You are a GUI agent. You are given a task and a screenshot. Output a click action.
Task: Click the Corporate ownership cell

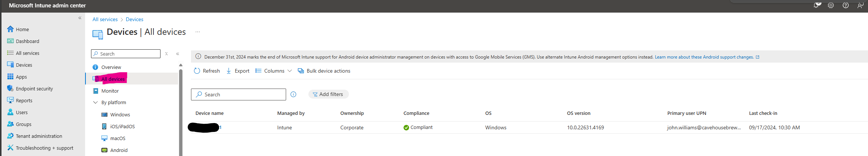coord(352,127)
